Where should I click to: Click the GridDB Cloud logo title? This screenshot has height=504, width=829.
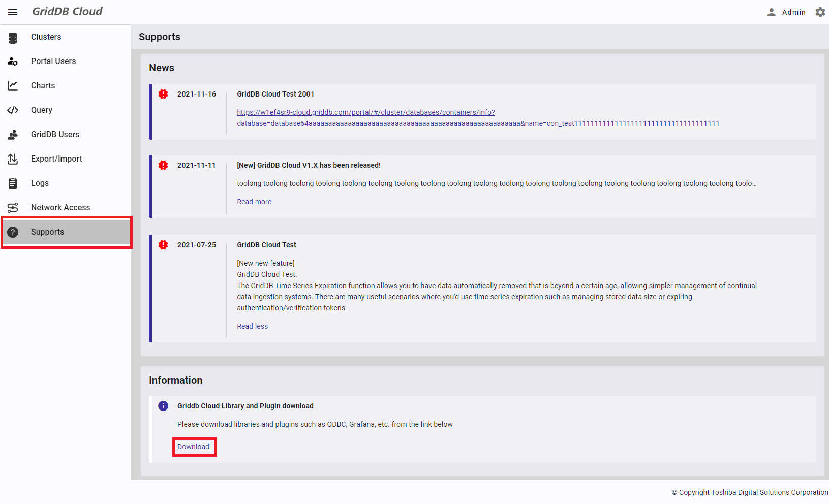coord(67,12)
